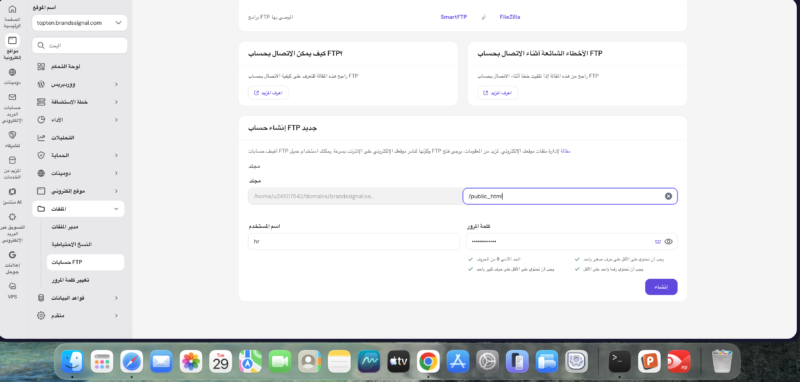
Task: Open the Websites (مواقع إلكترونية) rail icon
Action: 13,40
